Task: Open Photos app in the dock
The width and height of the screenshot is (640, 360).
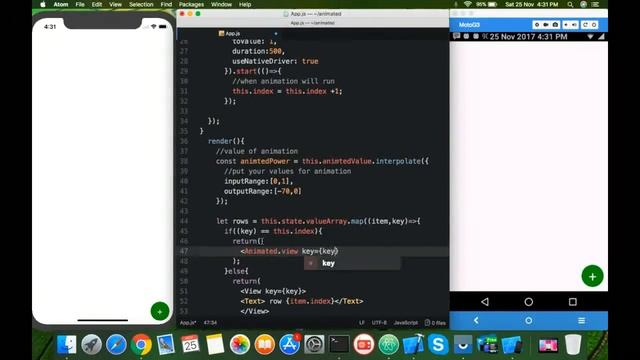Action: [240, 344]
